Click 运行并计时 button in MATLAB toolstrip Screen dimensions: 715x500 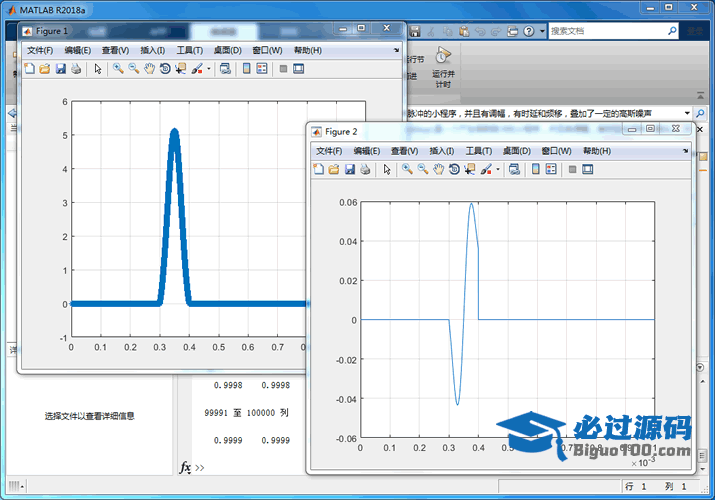coord(443,67)
